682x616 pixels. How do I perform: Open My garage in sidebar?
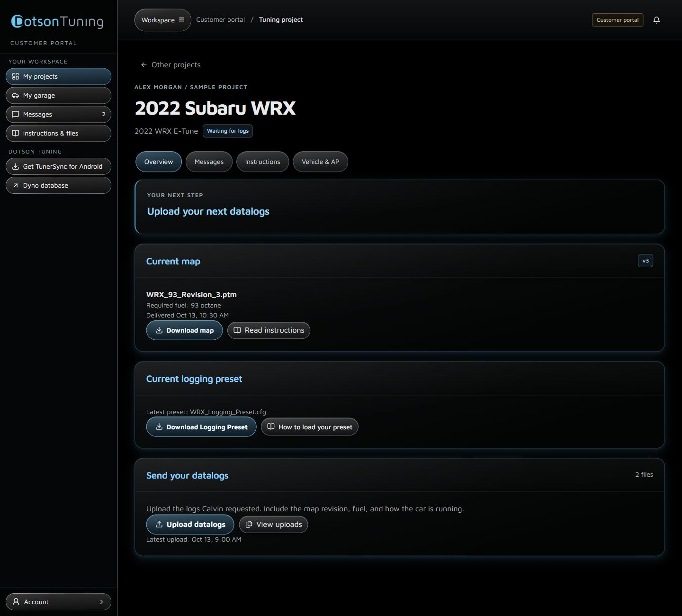point(58,95)
